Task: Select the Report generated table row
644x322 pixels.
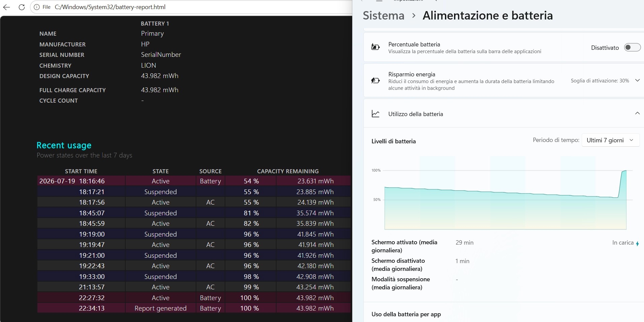Action: [194, 308]
